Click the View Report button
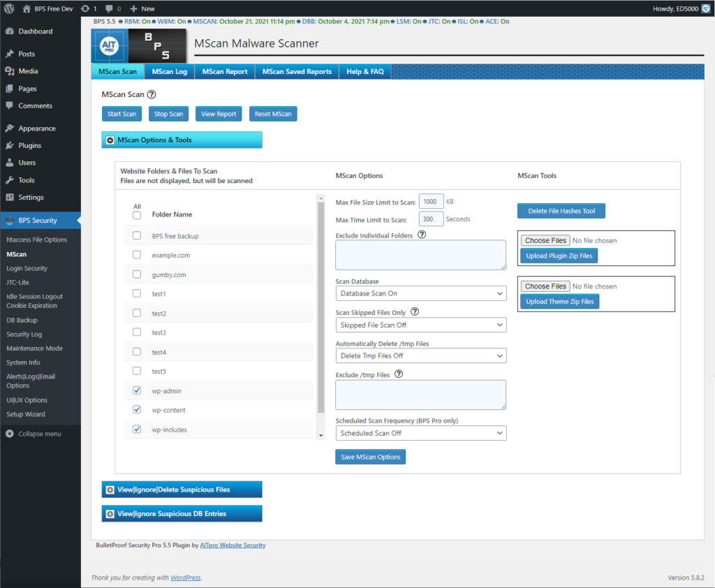This screenshot has width=715, height=588. click(219, 114)
